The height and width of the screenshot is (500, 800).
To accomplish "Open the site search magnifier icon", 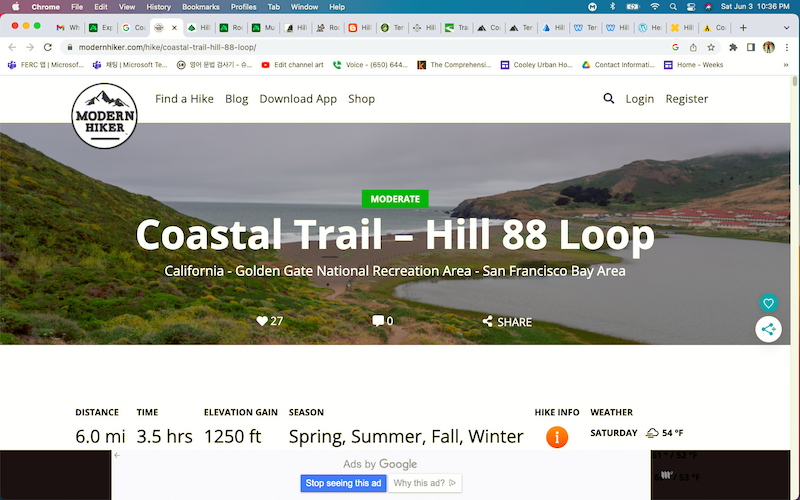I will [x=608, y=98].
